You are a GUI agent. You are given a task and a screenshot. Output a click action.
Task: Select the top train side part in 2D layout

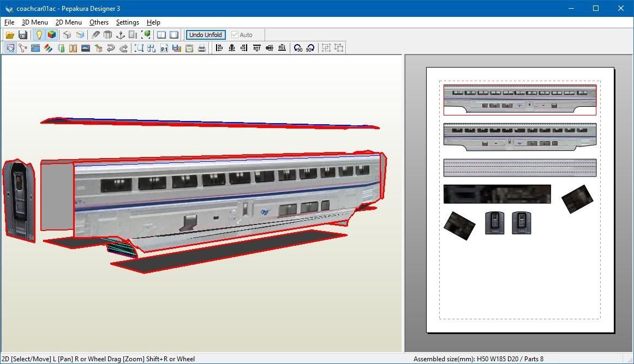[519, 99]
